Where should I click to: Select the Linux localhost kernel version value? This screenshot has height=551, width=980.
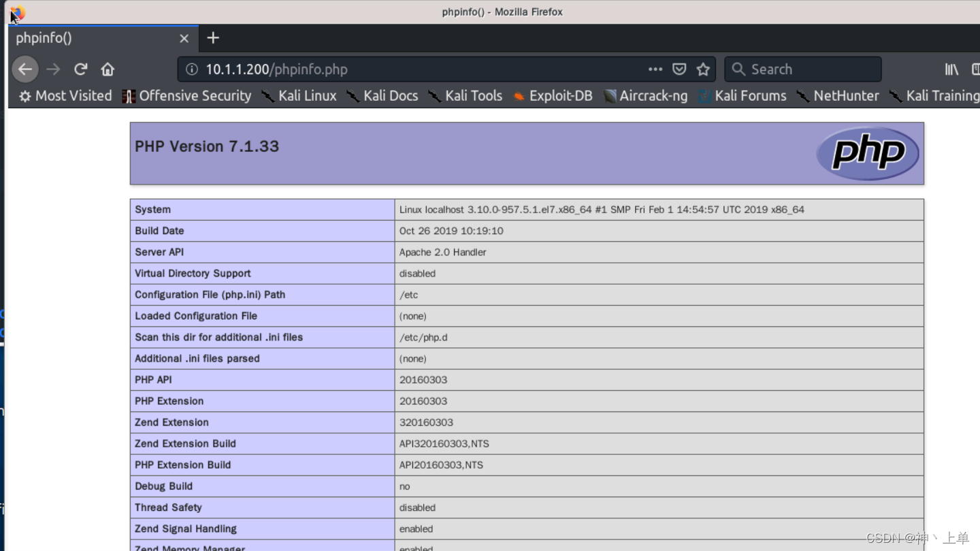coord(602,210)
